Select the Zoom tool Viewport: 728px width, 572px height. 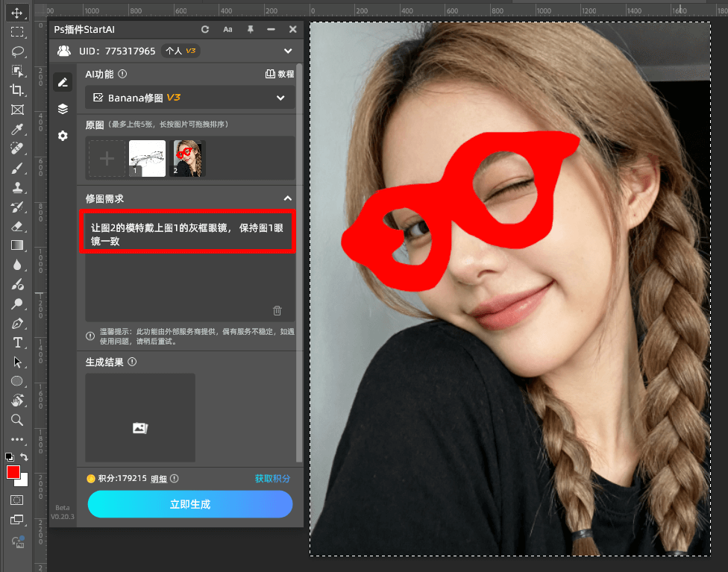click(x=18, y=421)
